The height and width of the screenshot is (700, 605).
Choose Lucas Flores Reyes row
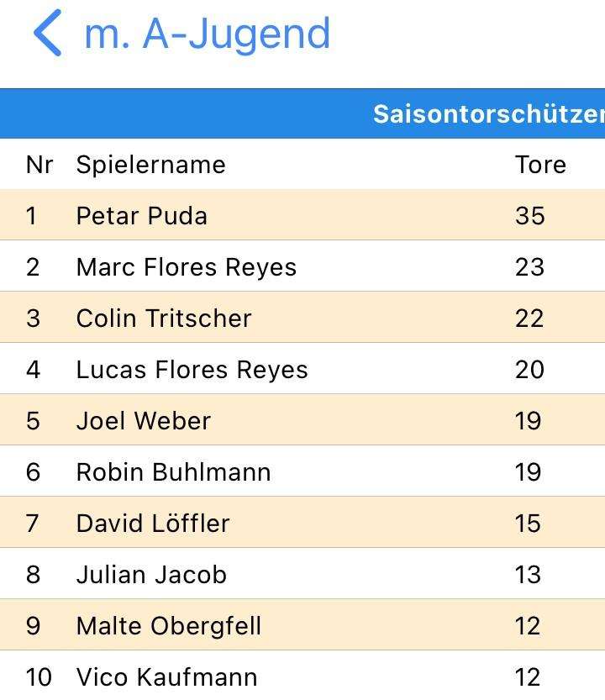[302, 369]
